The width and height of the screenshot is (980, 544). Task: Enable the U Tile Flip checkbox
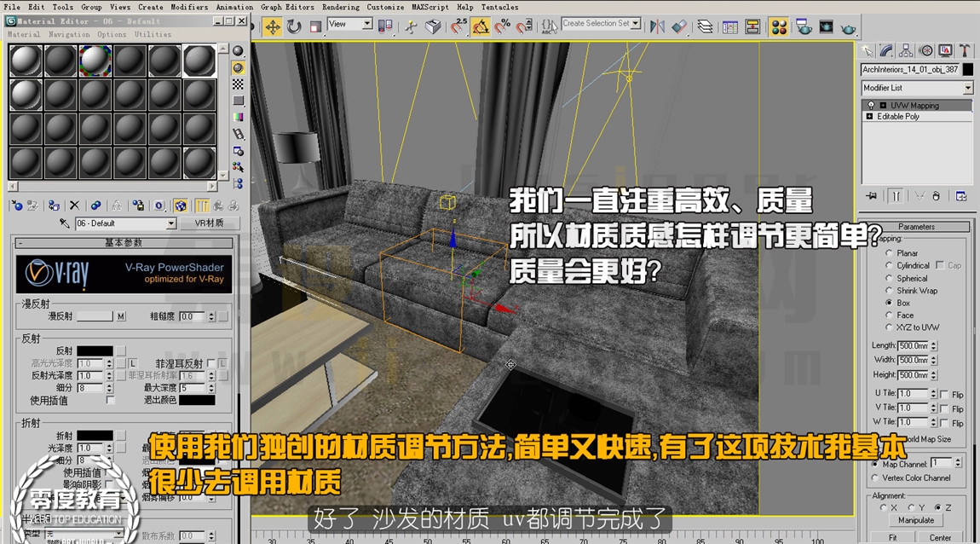pyautogui.click(x=943, y=394)
